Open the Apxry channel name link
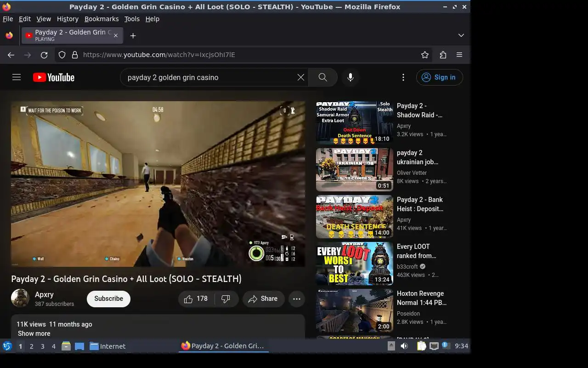The image size is (588, 368). (44, 294)
